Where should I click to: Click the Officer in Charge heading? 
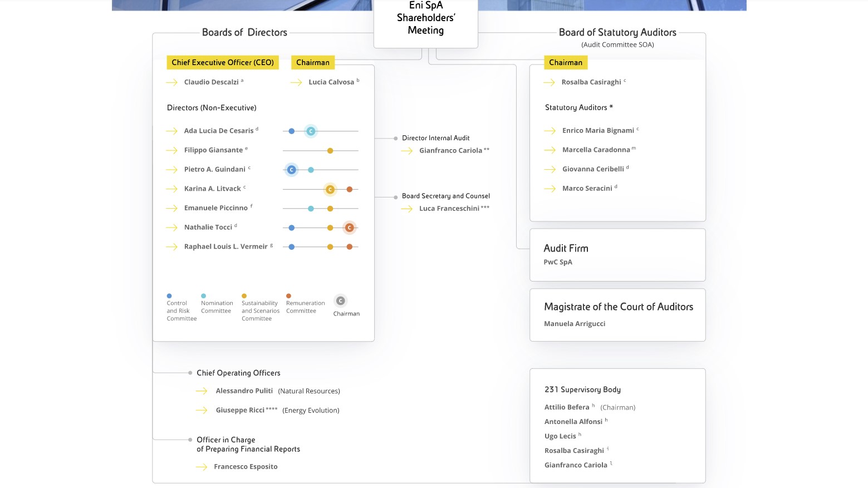(248, 445)
